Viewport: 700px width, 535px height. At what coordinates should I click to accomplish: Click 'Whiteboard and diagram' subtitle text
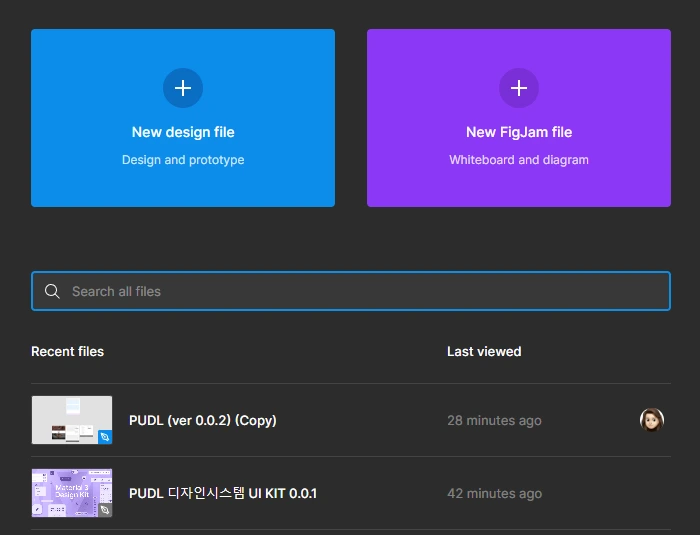coord(519,160)
